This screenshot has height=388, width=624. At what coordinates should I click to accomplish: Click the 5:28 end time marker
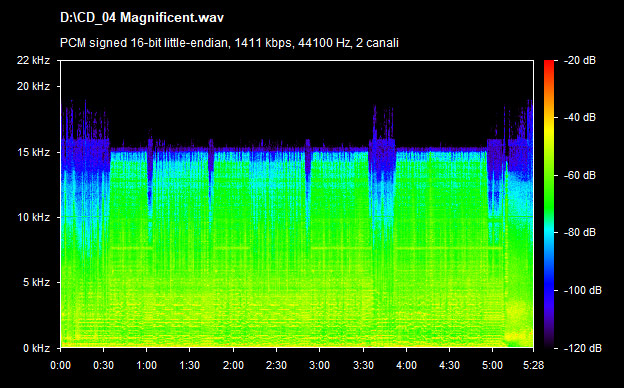tap(533, 365)
